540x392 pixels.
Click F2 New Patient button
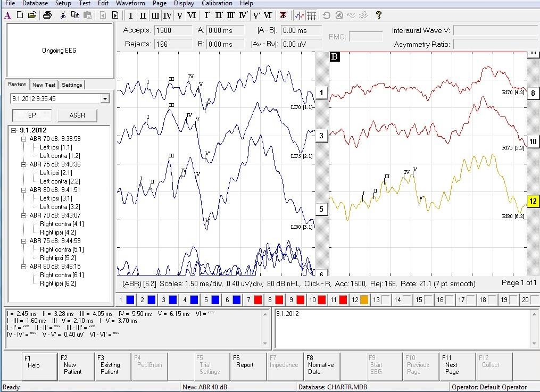(76, 366)
